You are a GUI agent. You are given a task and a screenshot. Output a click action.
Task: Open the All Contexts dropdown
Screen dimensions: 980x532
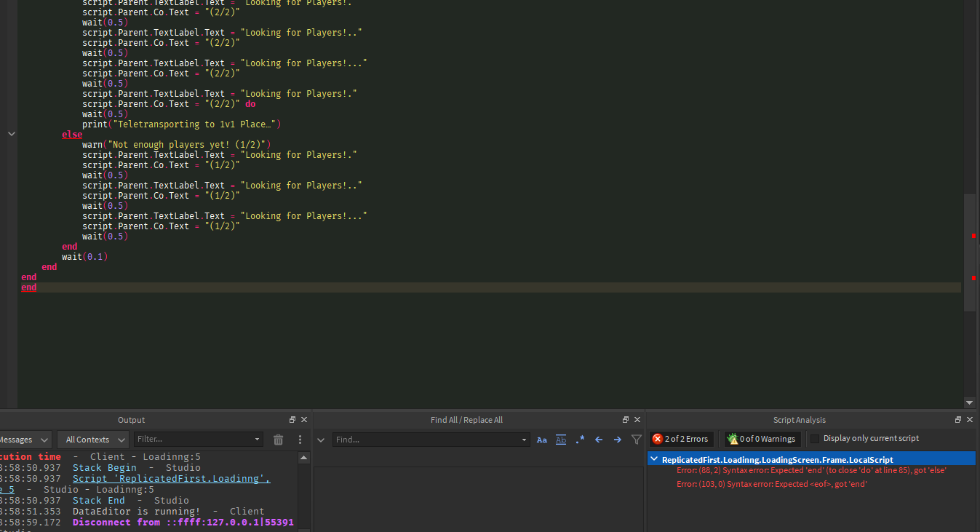[93, 440]
